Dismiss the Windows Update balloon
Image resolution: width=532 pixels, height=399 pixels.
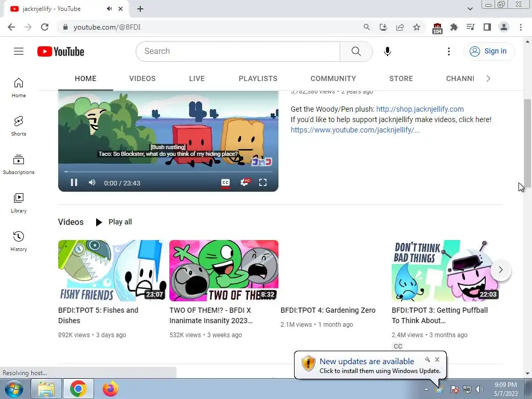point(437,360)
